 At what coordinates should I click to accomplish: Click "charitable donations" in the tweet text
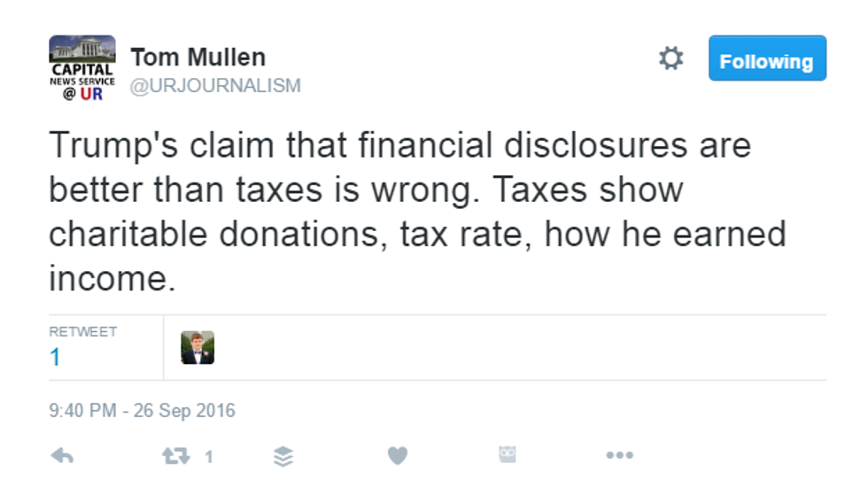click(x=217, y=235)
